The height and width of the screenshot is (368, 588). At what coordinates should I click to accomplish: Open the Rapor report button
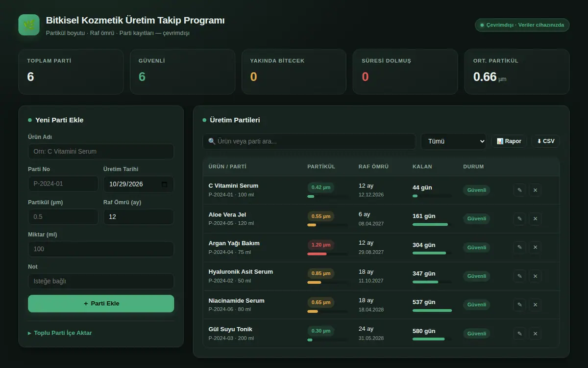(509, 141)
